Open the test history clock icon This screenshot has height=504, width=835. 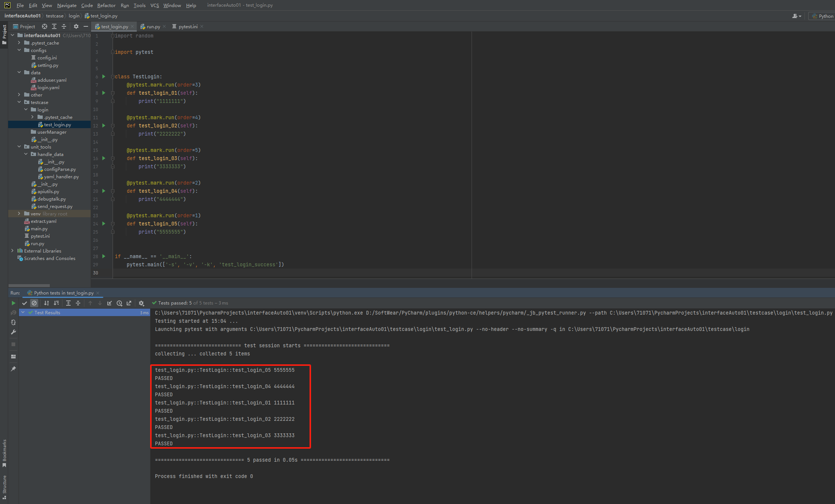click(x=119, y=303)
